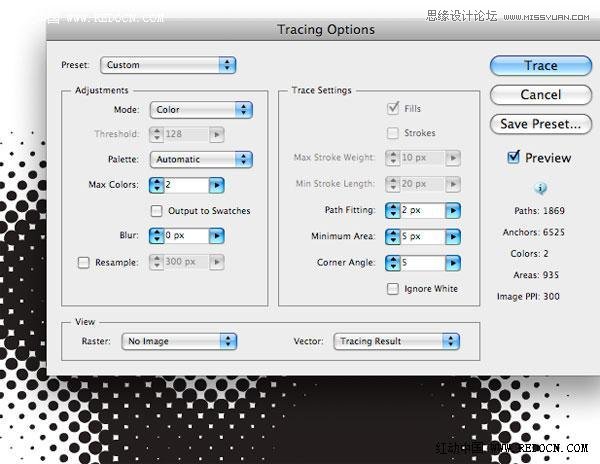Screen dimensions: 600x464
Task: Uncheck the Preview checkbox
Action: coord(513,157)
